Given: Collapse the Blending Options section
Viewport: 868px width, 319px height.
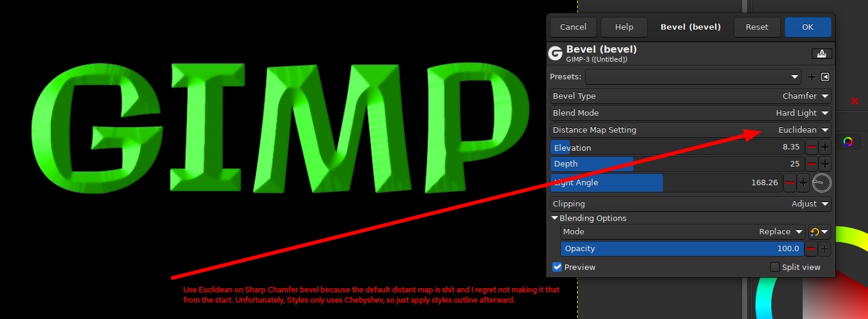Looking at the screenshot, I should tap(589, 218).
